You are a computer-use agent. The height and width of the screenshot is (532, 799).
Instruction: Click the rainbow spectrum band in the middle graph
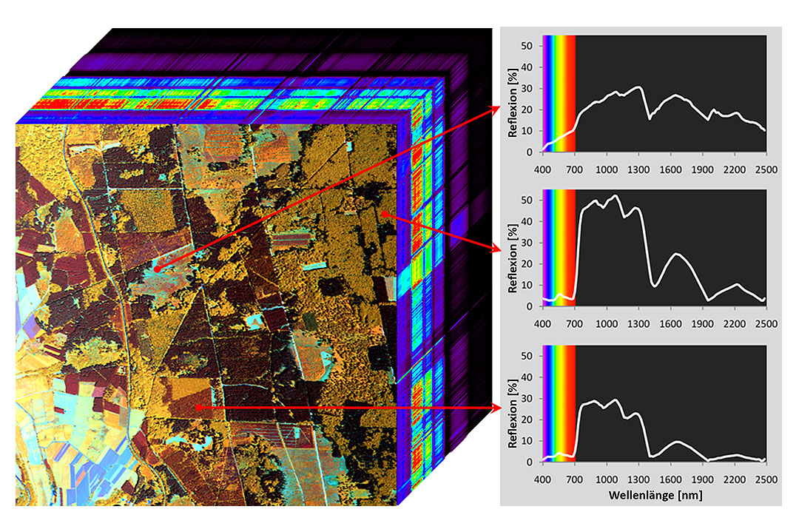pyautogui.click(x=559, y=248)
